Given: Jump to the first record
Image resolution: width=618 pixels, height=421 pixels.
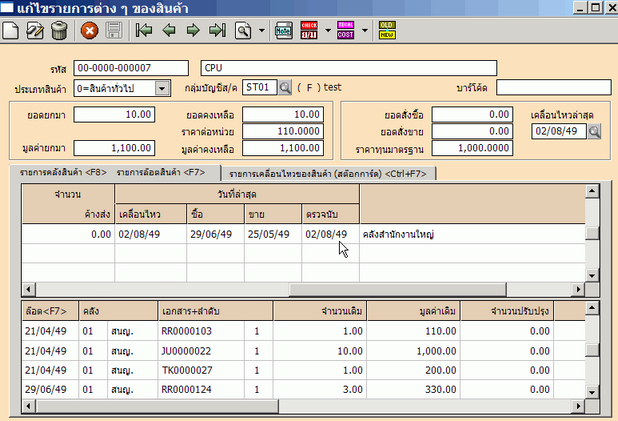Looking at the screenshot, I should (145, 31).
